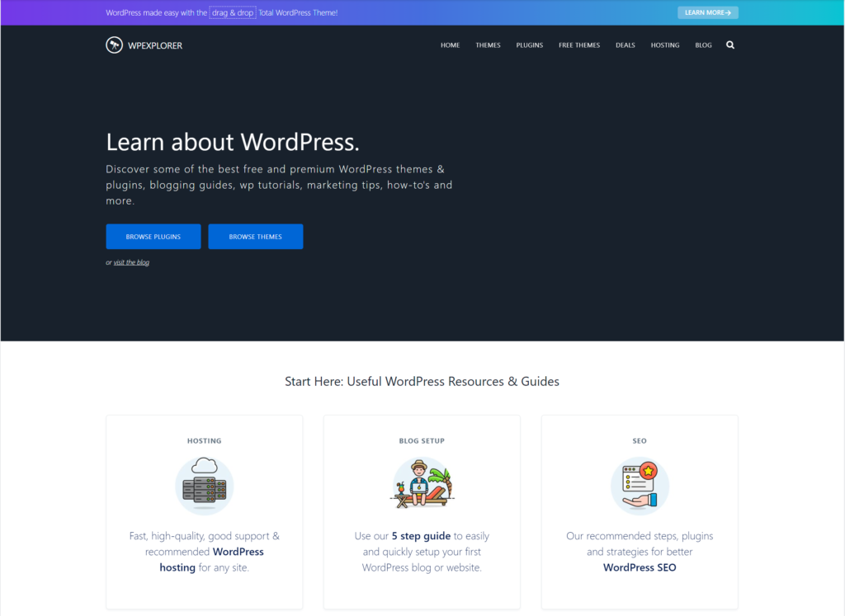The image size is (845, 616).
Task: Click the hosting server cloud illustration
Action: (x=204, y=486)
